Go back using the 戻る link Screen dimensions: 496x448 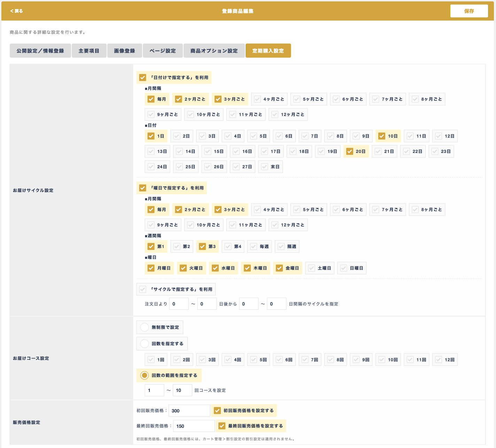click(x=16, y=11)
